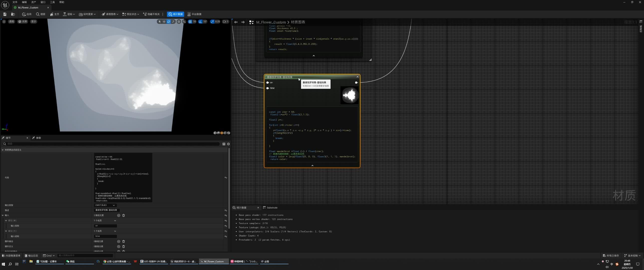Collapse the 索引 [0] input entry
Viewport: 644px width, 270px height.
click(6, 221)
